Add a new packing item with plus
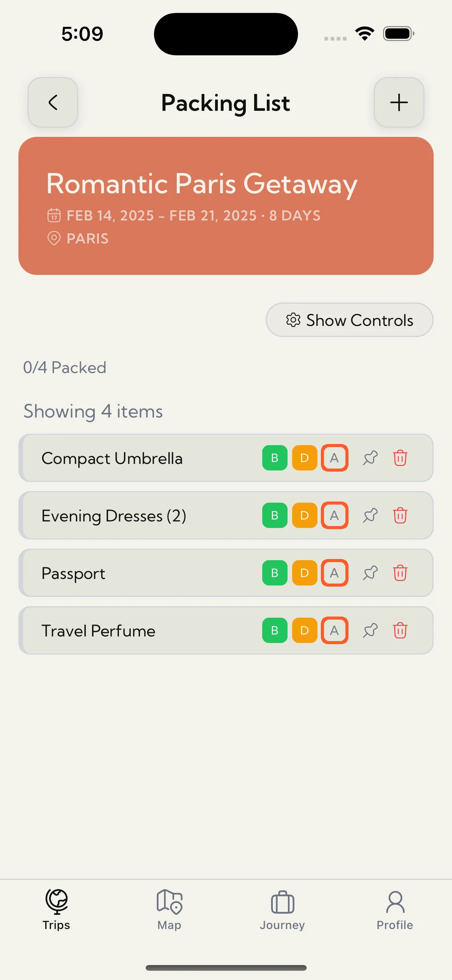452x980 pixels. pyautogui.click(x=399, y=102)
